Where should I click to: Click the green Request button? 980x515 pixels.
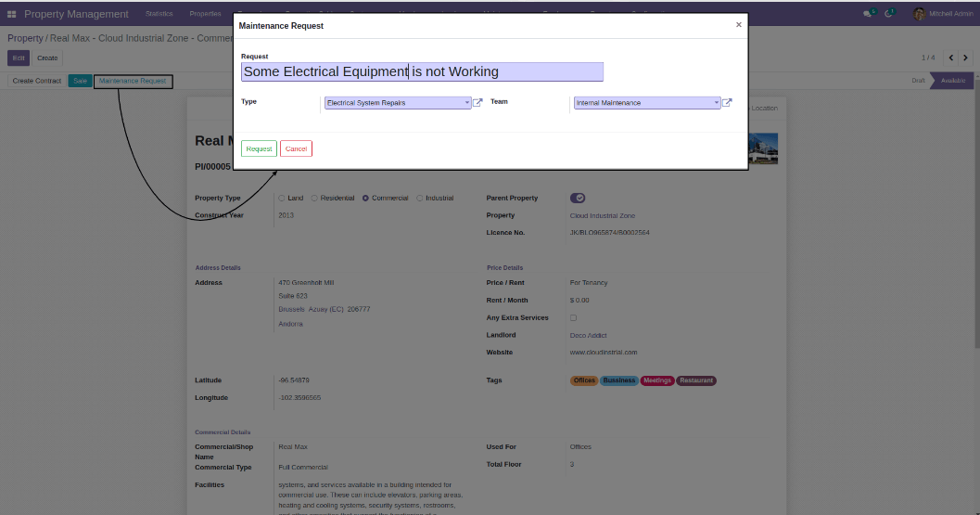click(x=259, y=148)
